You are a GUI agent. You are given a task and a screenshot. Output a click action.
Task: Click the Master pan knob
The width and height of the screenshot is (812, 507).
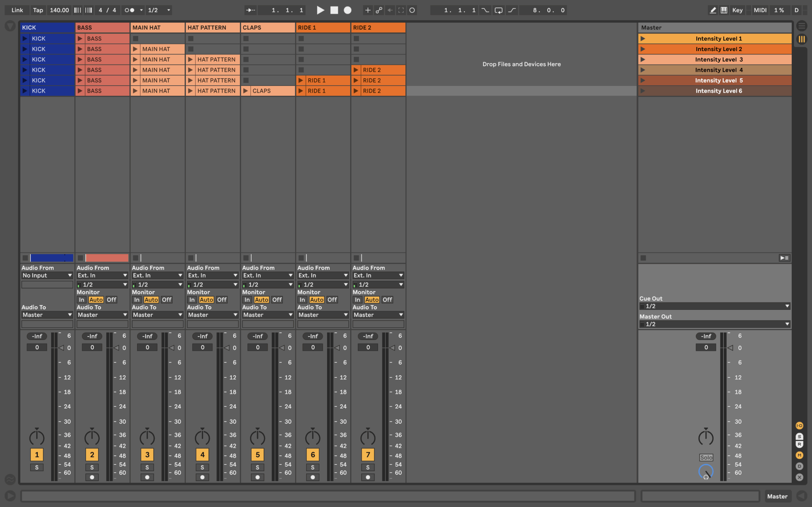[706, 437]
